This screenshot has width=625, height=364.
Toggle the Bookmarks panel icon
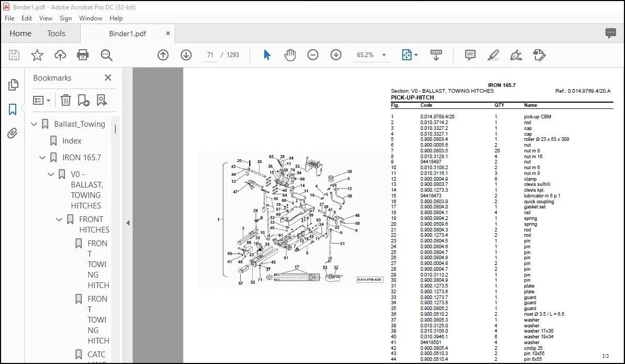pyautogui.click(x=13, y=109)
